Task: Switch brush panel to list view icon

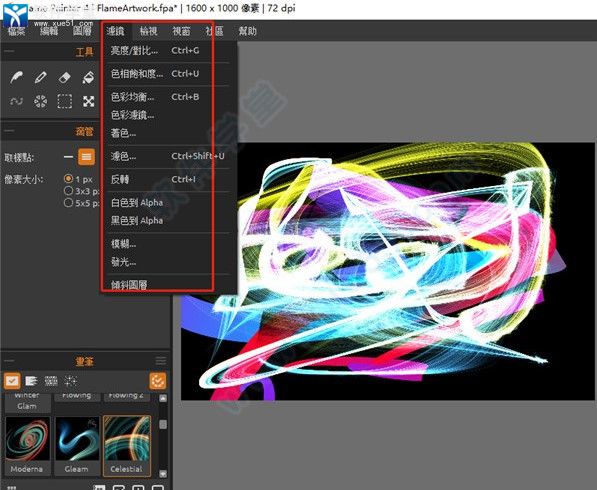Action: (x=31, y=381)
